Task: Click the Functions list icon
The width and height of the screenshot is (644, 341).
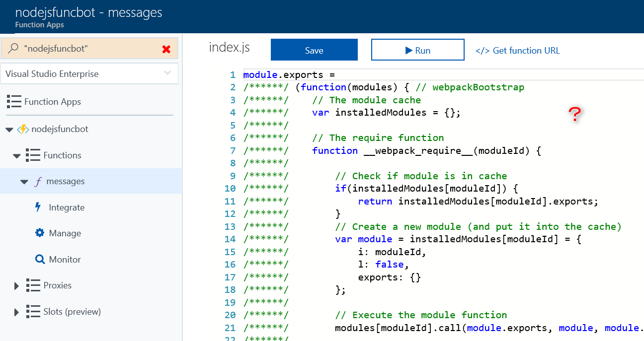Action: coord(33,155)
